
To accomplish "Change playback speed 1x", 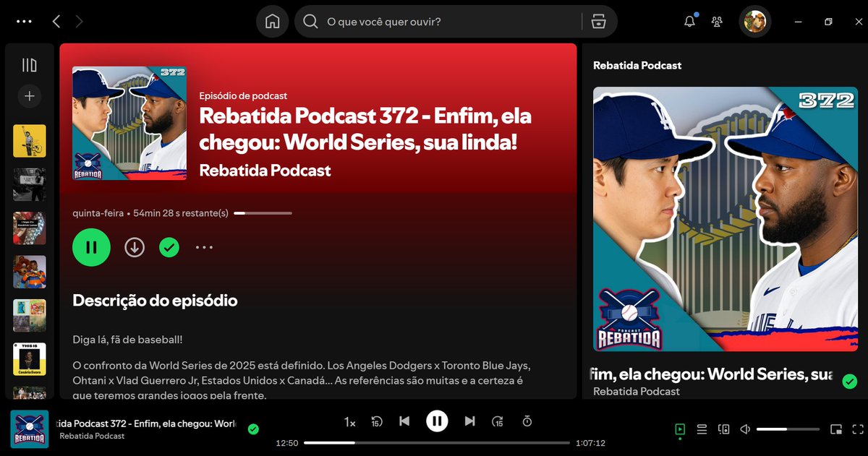I will tap(349, 421).
